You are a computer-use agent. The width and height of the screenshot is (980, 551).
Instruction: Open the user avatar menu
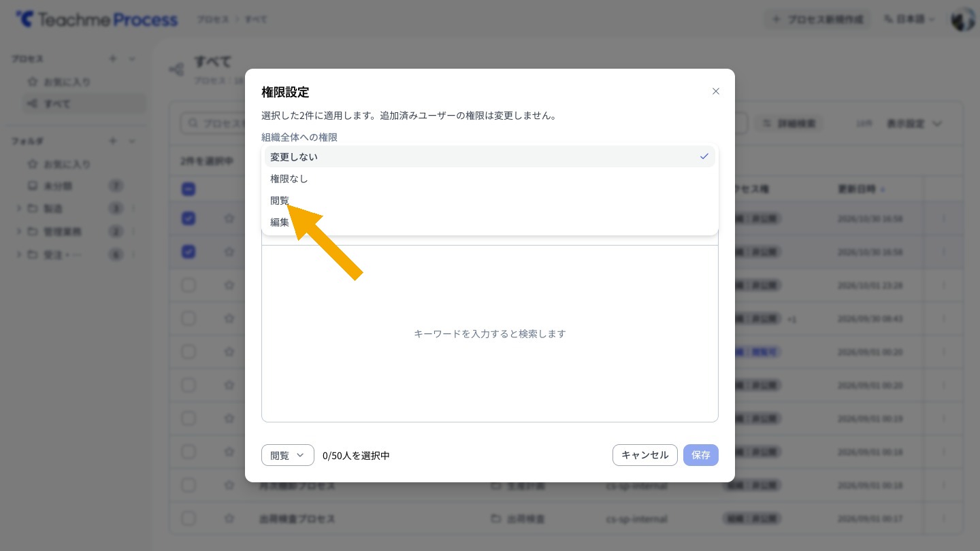point(962,19)
